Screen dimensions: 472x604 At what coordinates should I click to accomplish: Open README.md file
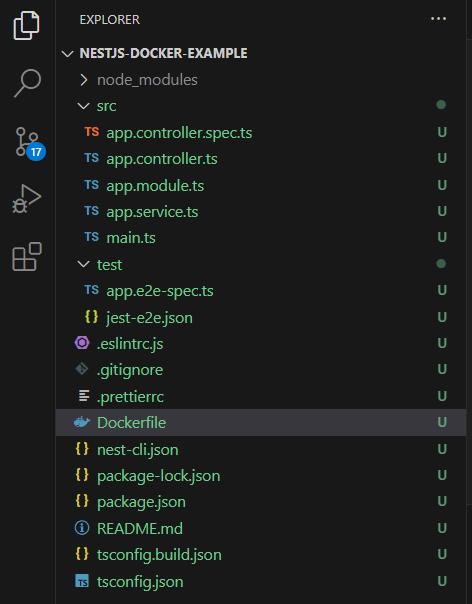tap(261, 528)
